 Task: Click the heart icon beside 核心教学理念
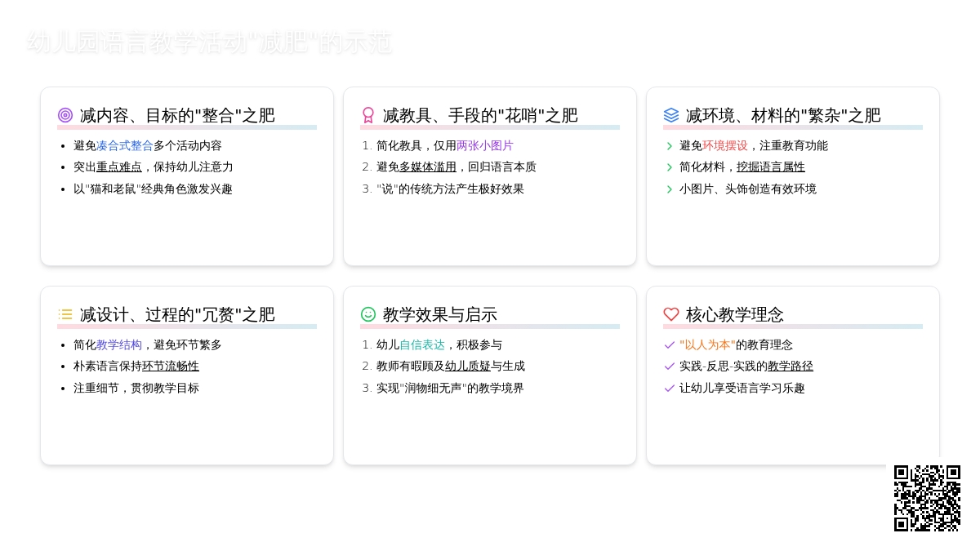[x=671, y=314]
